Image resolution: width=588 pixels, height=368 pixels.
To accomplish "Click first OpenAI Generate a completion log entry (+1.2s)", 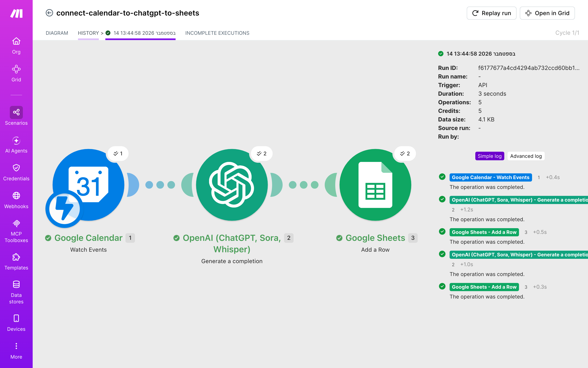I will pyautogui.click(x=519, y=200).
